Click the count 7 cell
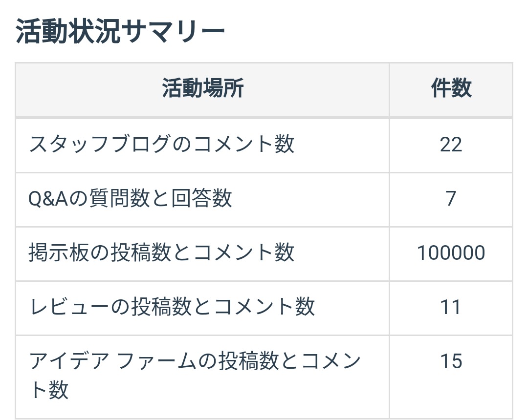This screenshot has width=528, height=420. 451,199
